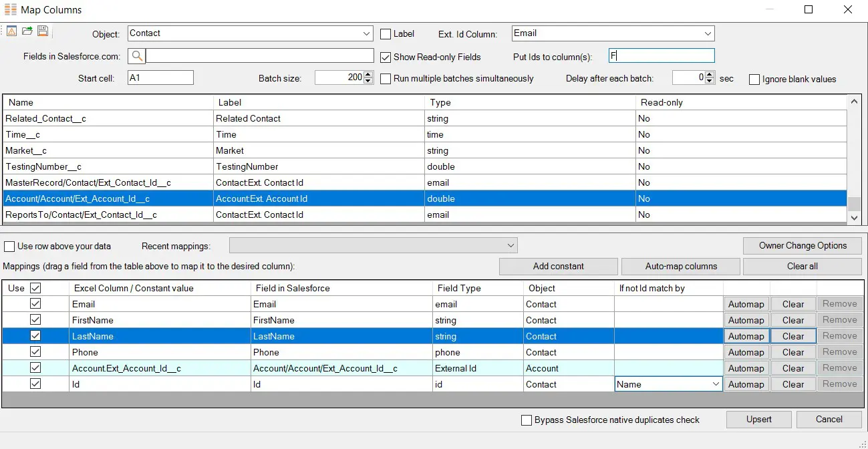Click Clear for the Email row
Viewport: 868px width, 449px height.
point(793,304)
